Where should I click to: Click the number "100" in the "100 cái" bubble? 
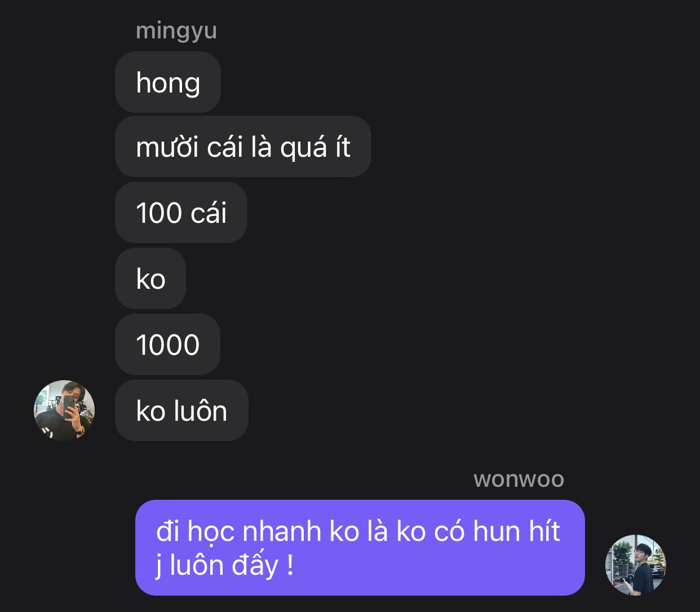click(x=158, y=213)
